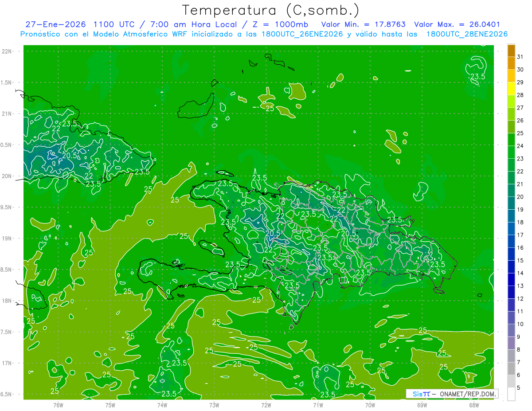Click the colorbar legend value 11
Viewport: 532px width, 411px height.
[520, 311]
